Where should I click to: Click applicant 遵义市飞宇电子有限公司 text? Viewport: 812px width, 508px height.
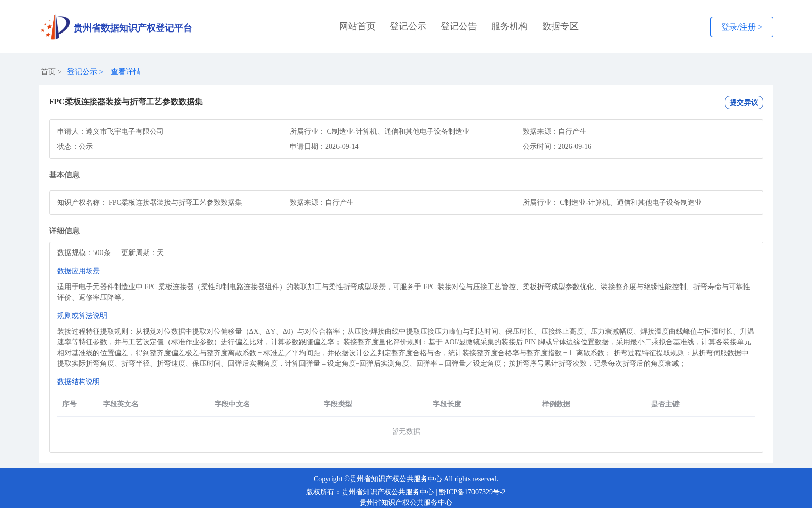[x=125, y=131]
